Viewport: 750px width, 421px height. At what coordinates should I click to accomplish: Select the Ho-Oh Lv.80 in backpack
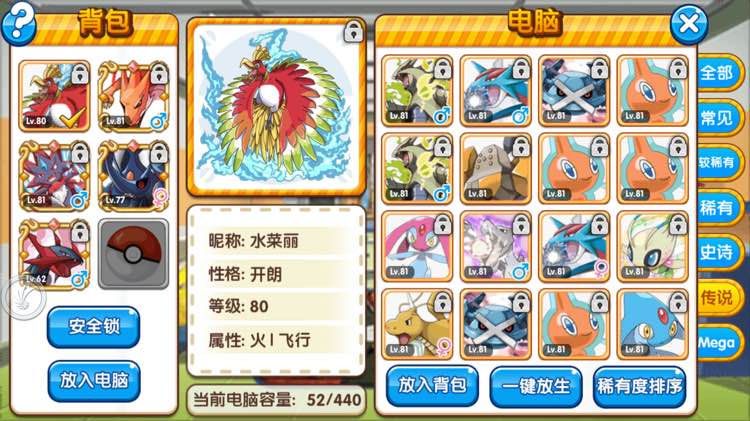click(54, 96)
